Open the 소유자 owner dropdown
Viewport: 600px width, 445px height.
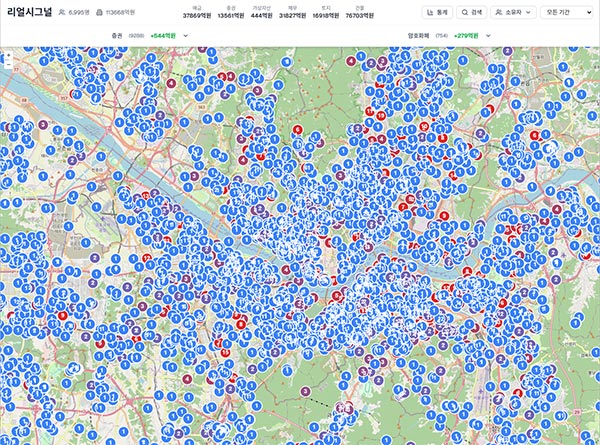(511, 13)
